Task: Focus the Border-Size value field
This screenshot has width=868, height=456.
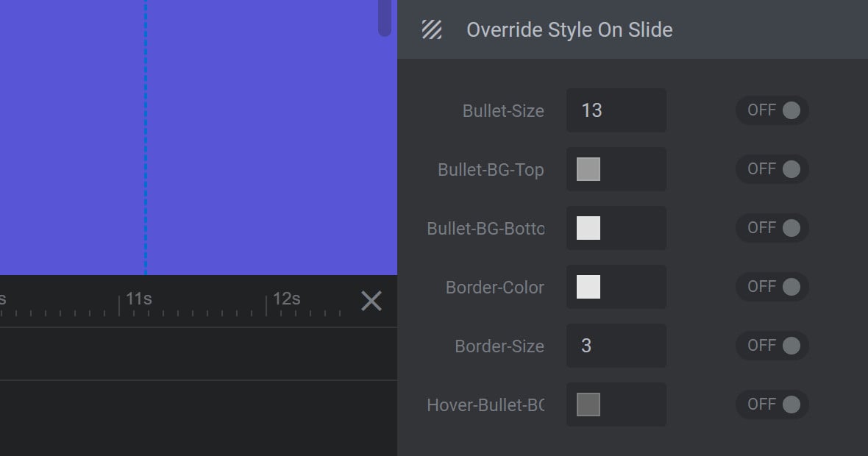Action: [616, 346]
